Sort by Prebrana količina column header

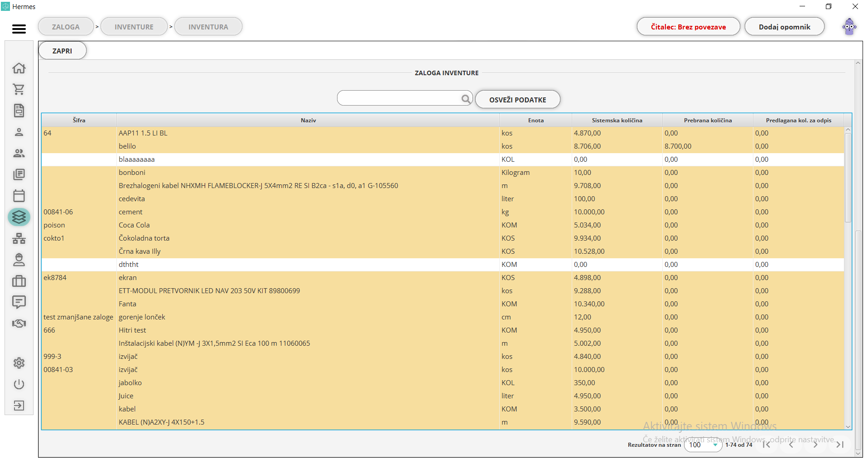coord(708,120)
